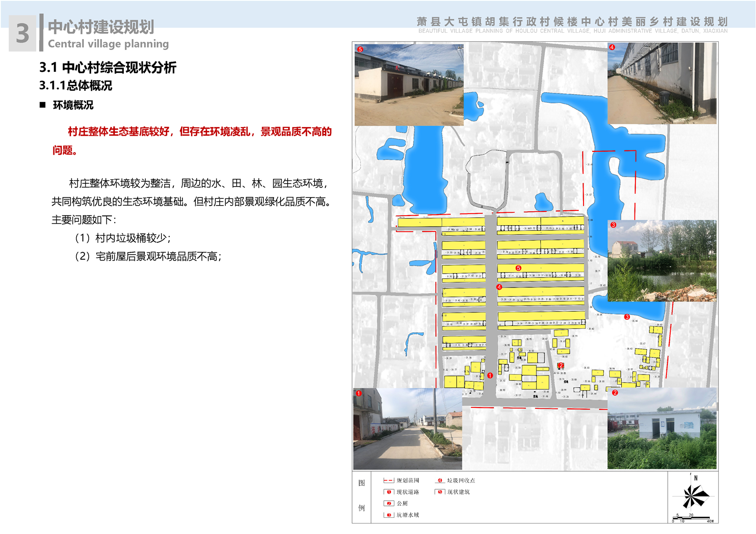Open photo 3 of the pond with trees

coord(662,260)
